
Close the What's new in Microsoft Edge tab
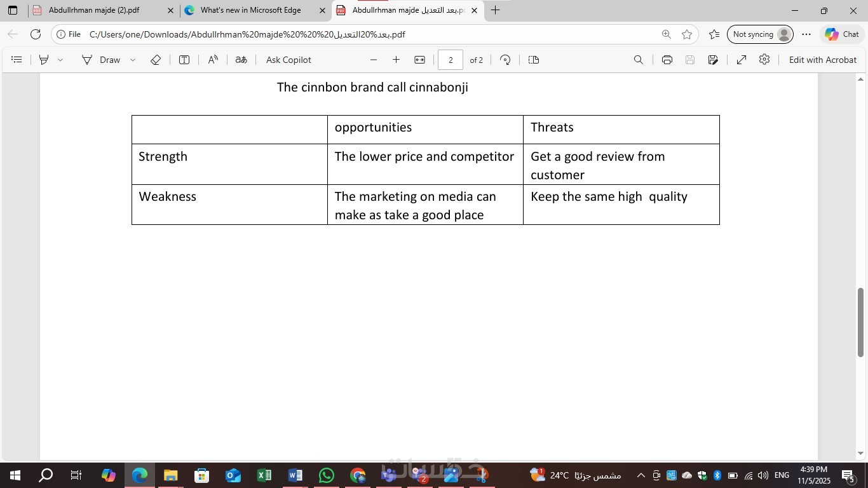point(322,10)
